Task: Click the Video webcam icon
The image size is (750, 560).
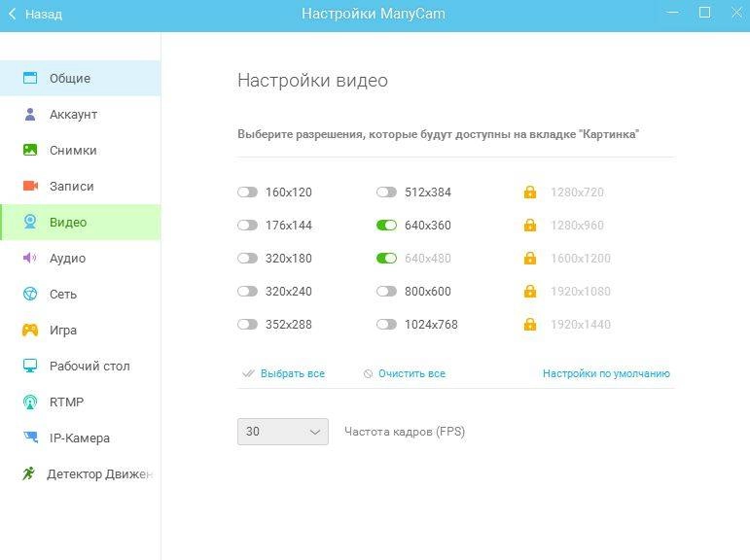Action: click(30, 222)
